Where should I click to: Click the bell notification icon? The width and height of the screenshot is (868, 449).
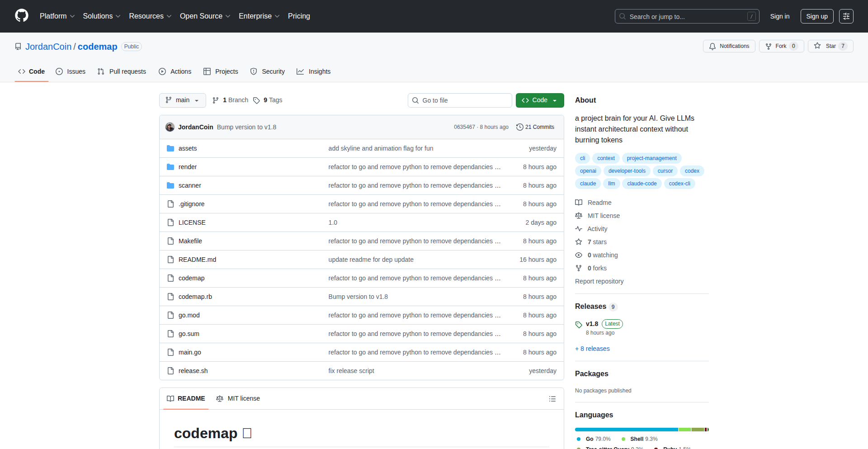point(712,46)
